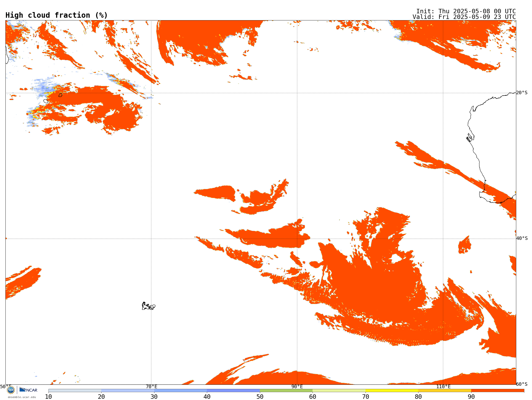Image resolution: width=532 pixels, height=400 pixels.
Task: Click the 10-20 pale gray colorbar segment
Action: tap(75, 391)
